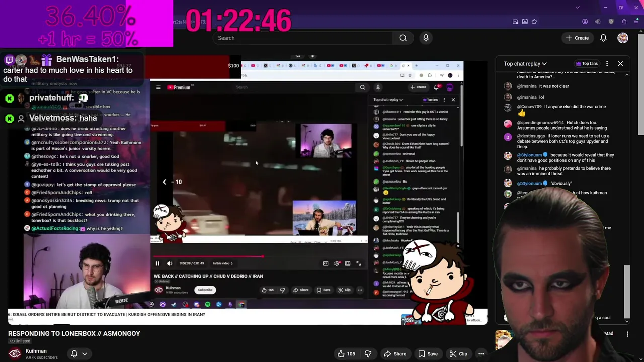Open the browser profile icon
The height and width of the screenshot is (362, 644).
click(585, 22)
